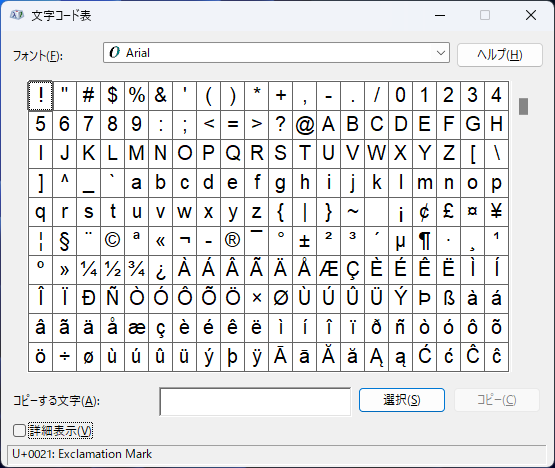
Task: Select the yen ¥ character
Action: (x=497, y=212)
